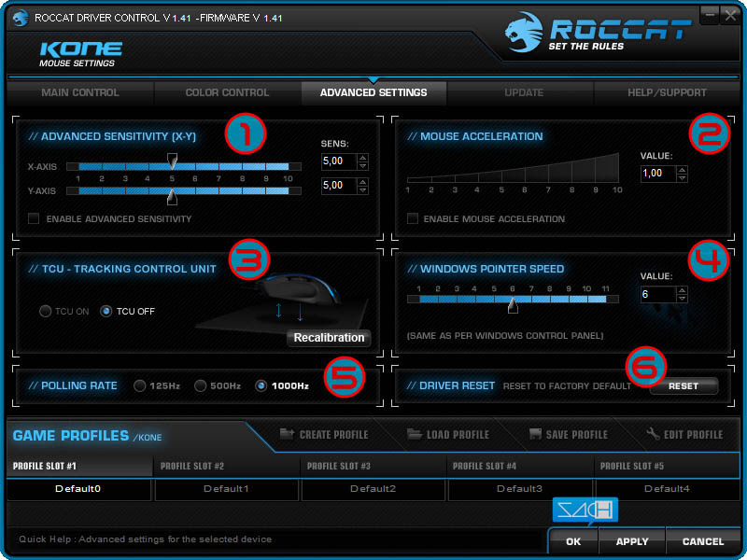Select Profile Slot #3 tab
The width and height of the screenshot is (747, 560).
[373, 466]
